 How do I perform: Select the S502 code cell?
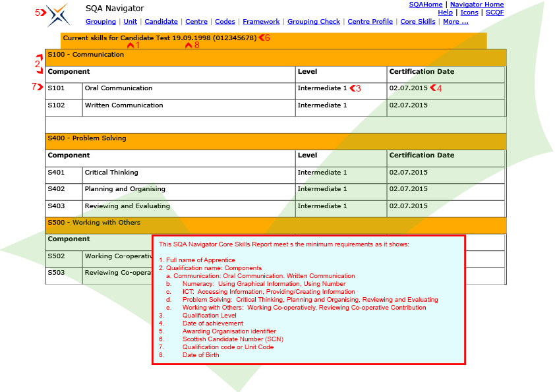[x=64, y=259]
